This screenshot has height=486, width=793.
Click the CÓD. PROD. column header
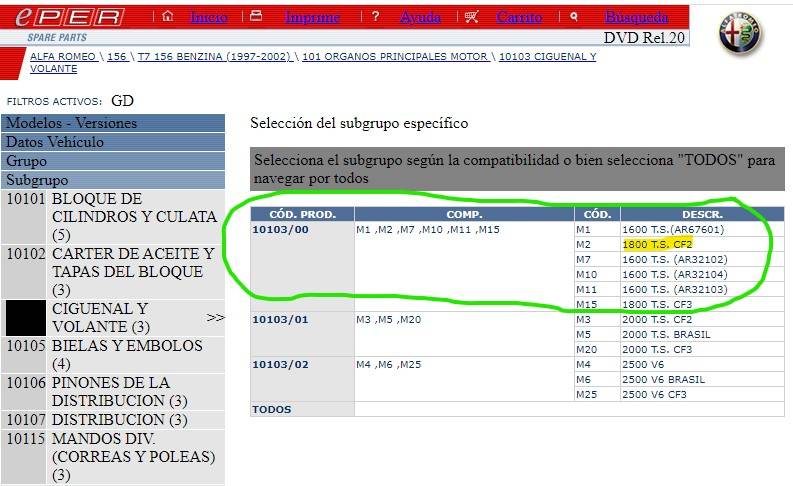302,214
